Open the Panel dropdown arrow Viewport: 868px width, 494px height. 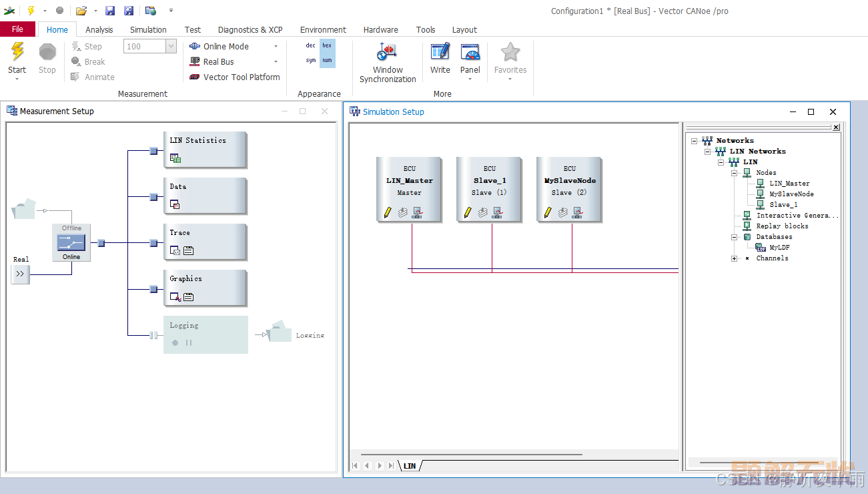(x=470, y=79)
